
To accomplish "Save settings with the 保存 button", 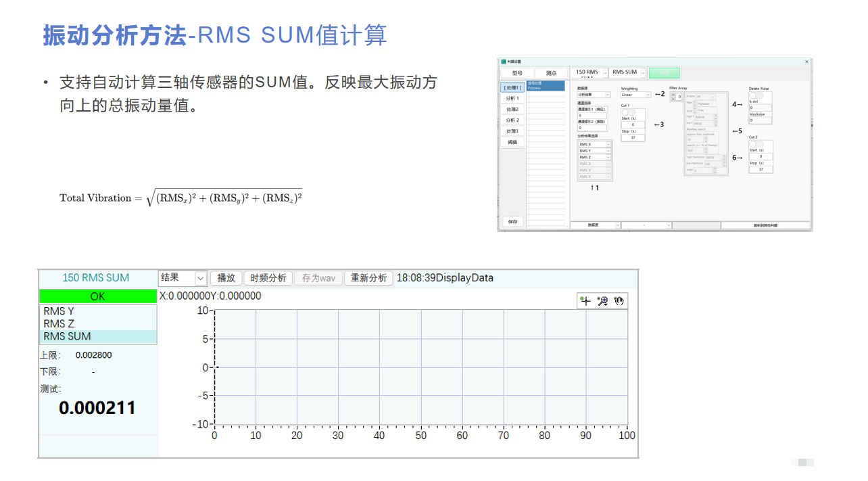I will click(x=512, y=221).
